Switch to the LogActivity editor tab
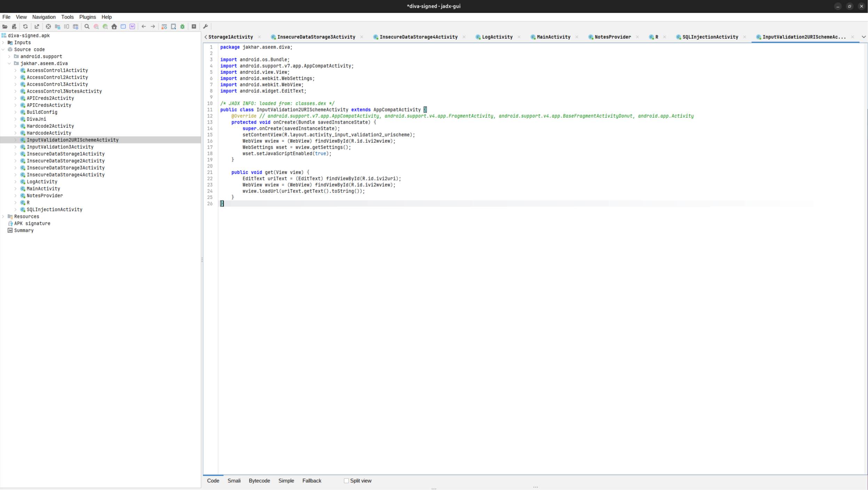 click(x=497, y=37)
